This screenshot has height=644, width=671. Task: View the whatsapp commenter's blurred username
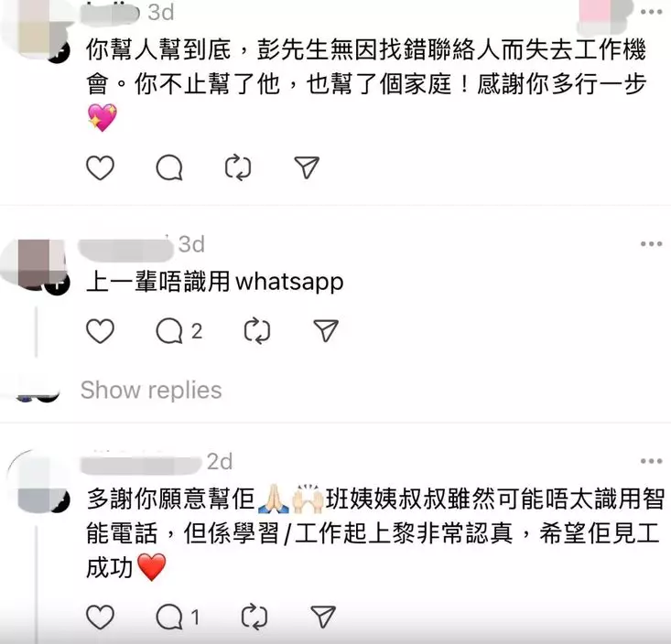[x=125, y=250]
